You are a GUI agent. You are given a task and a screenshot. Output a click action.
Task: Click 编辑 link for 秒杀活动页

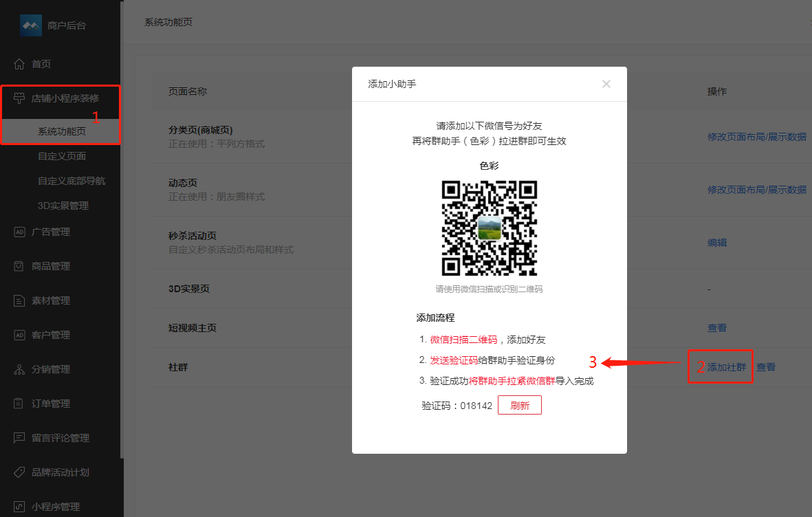coord(717,243)
